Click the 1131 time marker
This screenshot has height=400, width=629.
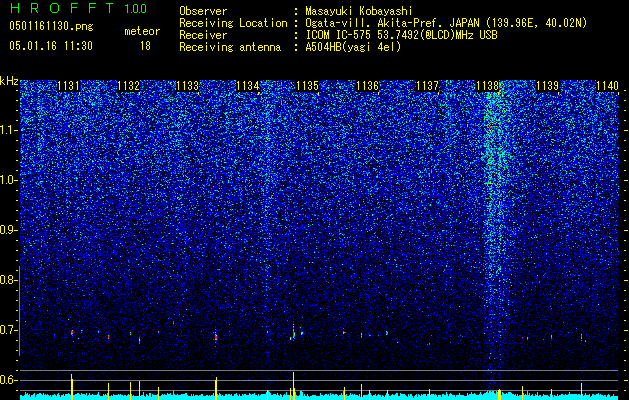tap(68, 86)
